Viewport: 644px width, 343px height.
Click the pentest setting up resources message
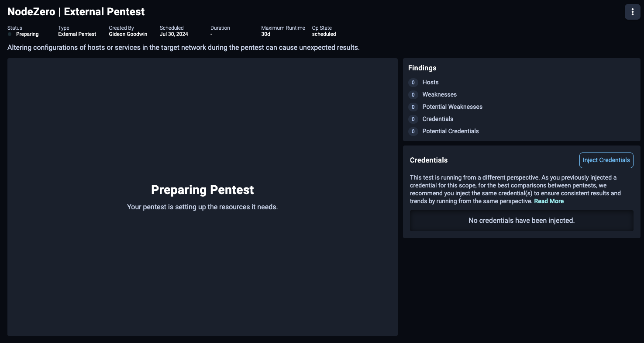(203, 207)
